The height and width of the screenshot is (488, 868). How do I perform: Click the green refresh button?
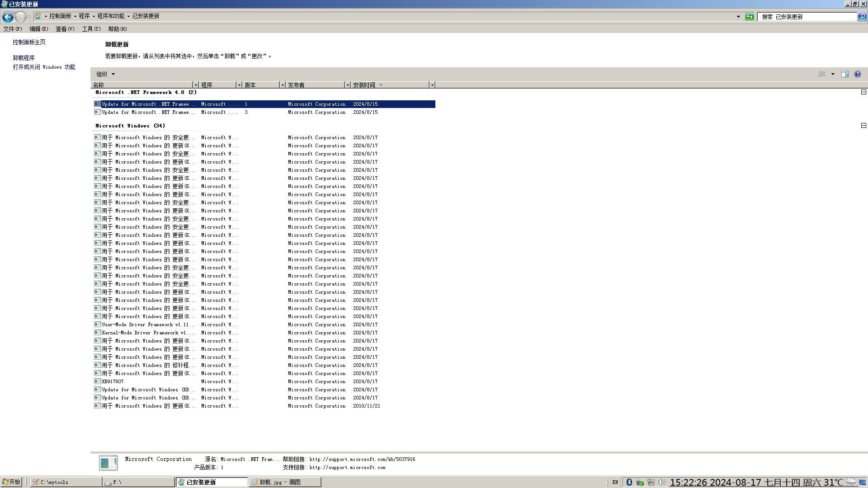(x=750, y=17)
